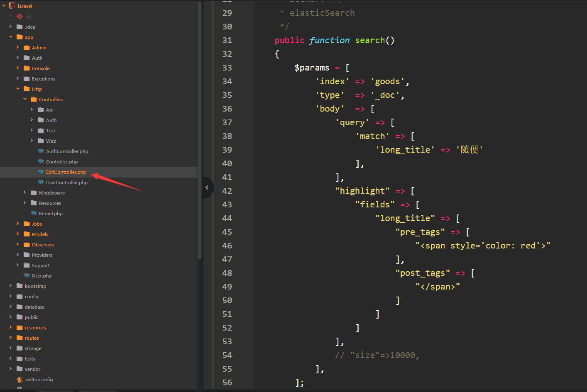The width and height of the screenshot is (587, 392).
Task: Click the function name search in code
Action: (370, 40)
